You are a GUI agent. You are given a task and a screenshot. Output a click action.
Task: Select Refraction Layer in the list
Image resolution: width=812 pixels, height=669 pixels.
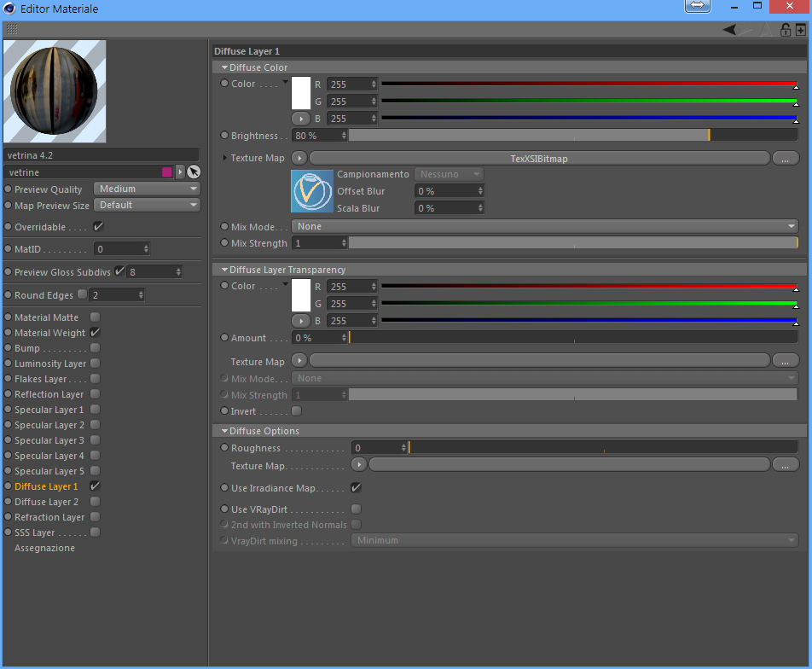tap(49, 517)
